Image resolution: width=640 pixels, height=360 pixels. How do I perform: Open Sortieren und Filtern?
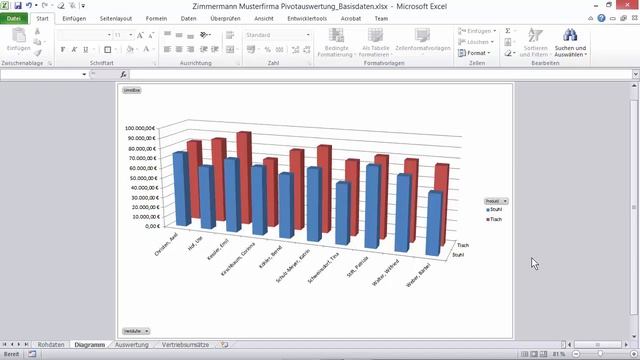535,43
